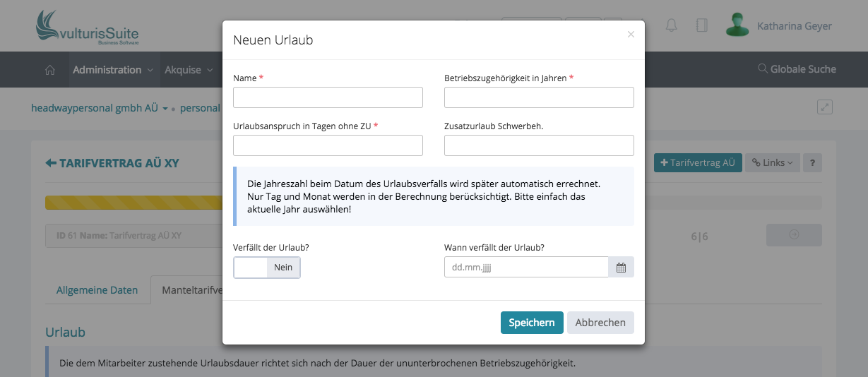Toggle the Verfällt der Urlaub switch
Viewport: 868px width, 377px height.
click(267, 268)
